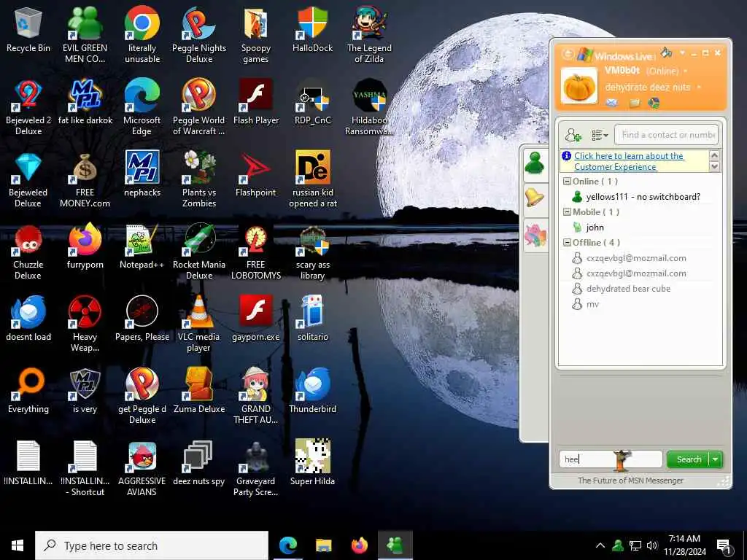This screenshot has height=560, width=747.
Task: Open File Explorer from the taskbar
Action: coord(323,545)
